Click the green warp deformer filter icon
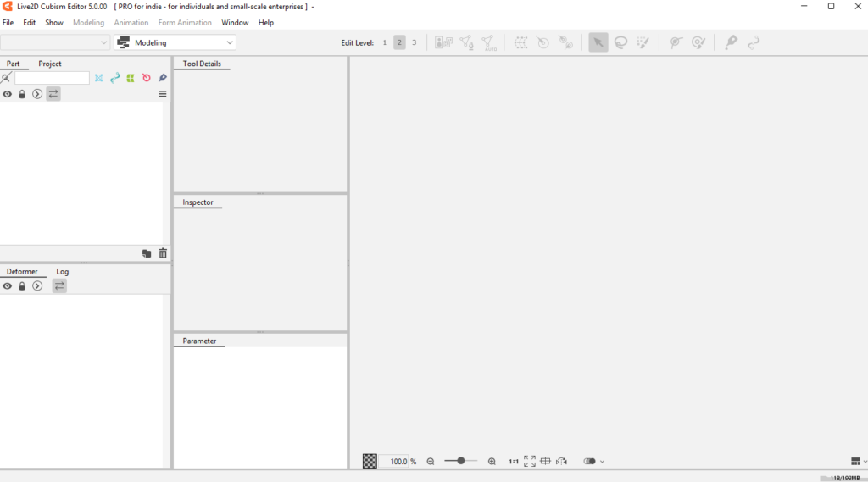This screenshot has width=868, height=482. coord(131,78)
